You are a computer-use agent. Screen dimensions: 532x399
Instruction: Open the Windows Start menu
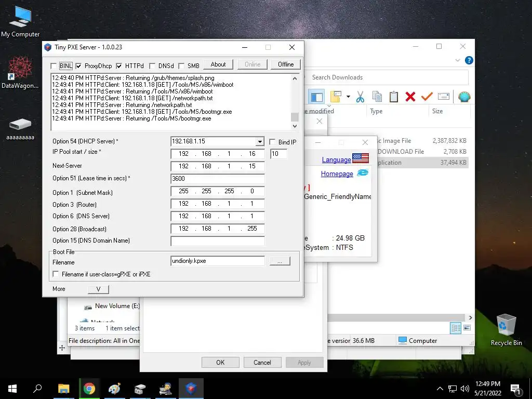(x=12, y=389)
